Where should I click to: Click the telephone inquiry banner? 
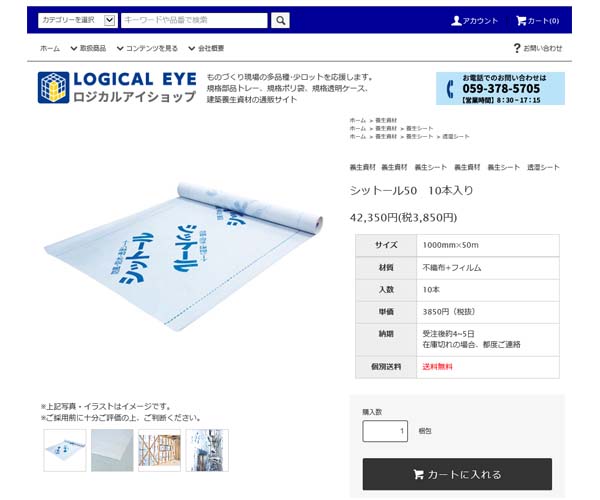pos(500,88)
